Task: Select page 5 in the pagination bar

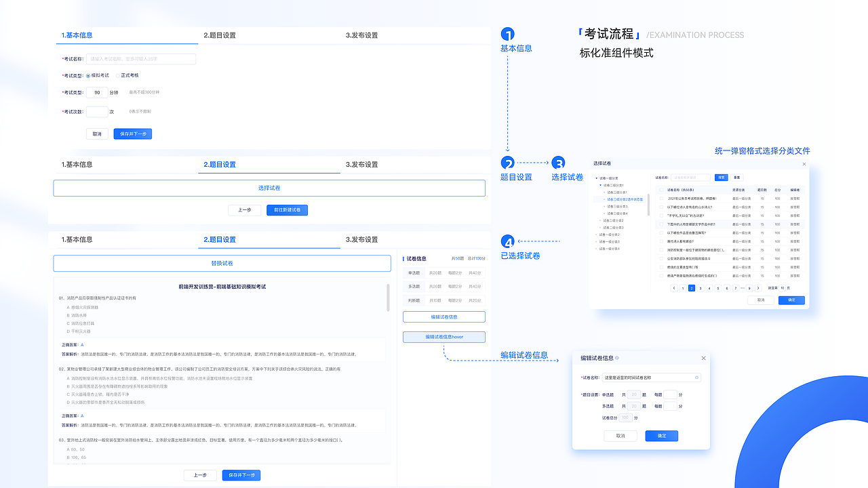Action: [718, 287]
